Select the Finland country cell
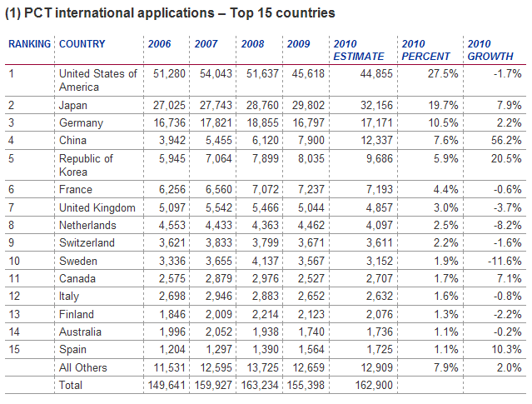The width and height of the screenshot is (532, 404). [x=77, y=314]
